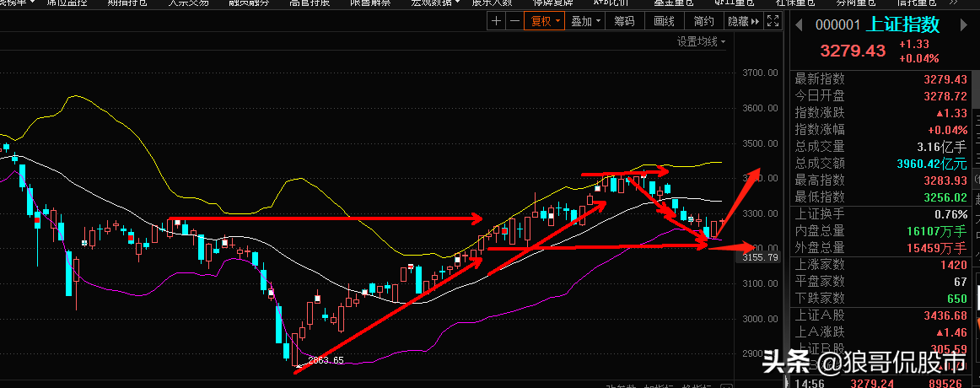Click the 平盘家数 value 67
Viewport: 980px width, 388px height.
961,282
